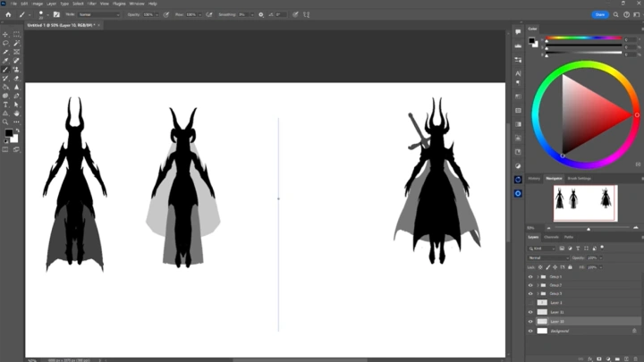Select the Paint Bucket tool
644x362 pixels.
(5, 87)
